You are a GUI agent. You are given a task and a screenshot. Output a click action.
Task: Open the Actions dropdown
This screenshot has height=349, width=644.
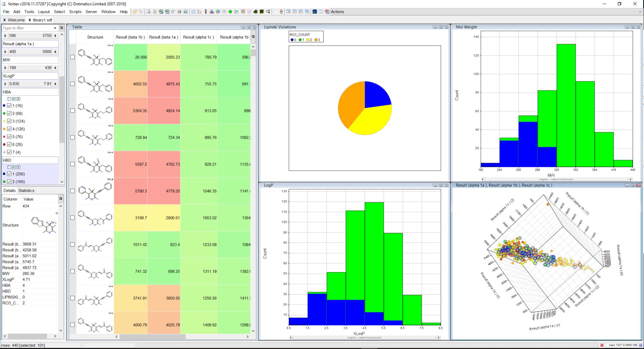337,12
